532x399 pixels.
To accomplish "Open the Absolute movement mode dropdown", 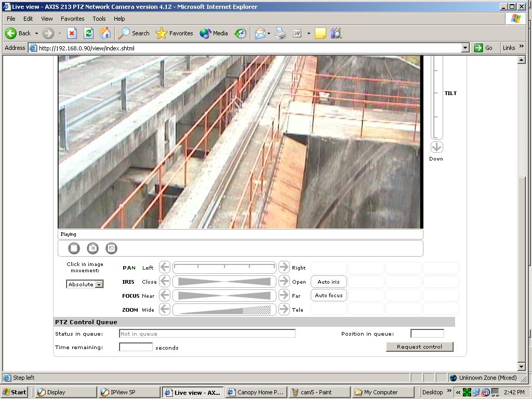I will point(99,284).
